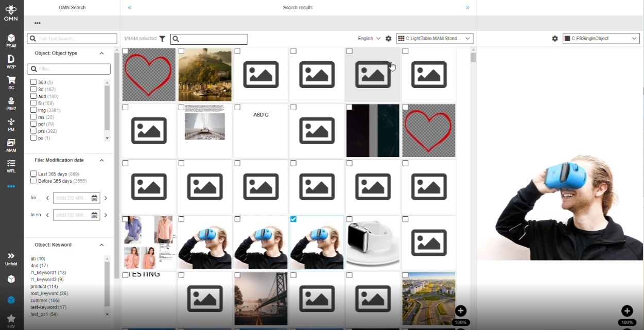Click the search box in results toolbar

pos(209,39)
